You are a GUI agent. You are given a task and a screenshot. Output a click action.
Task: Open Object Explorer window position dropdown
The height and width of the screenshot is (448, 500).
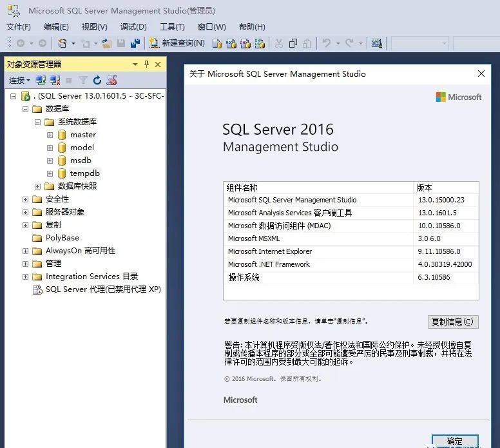coord(135,64)
